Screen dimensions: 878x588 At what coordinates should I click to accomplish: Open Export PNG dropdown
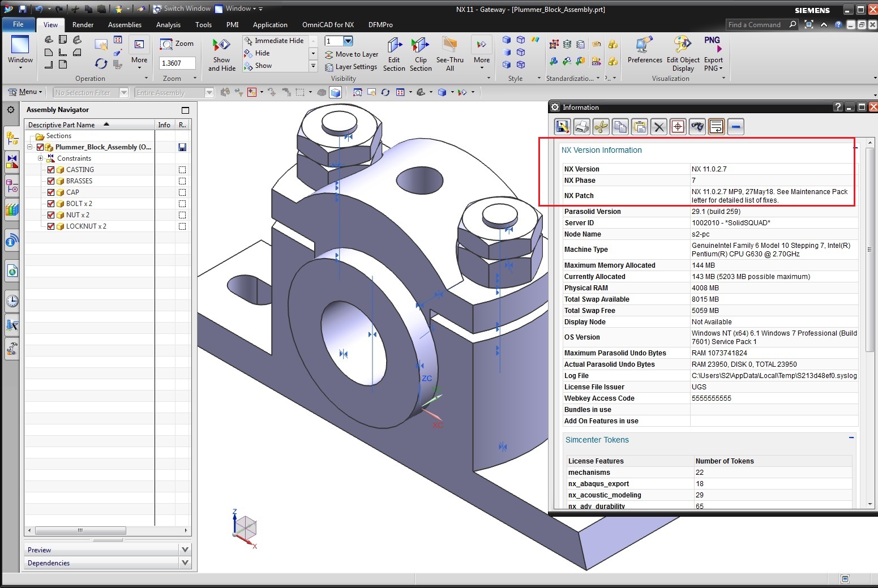(x=713, y=55)
